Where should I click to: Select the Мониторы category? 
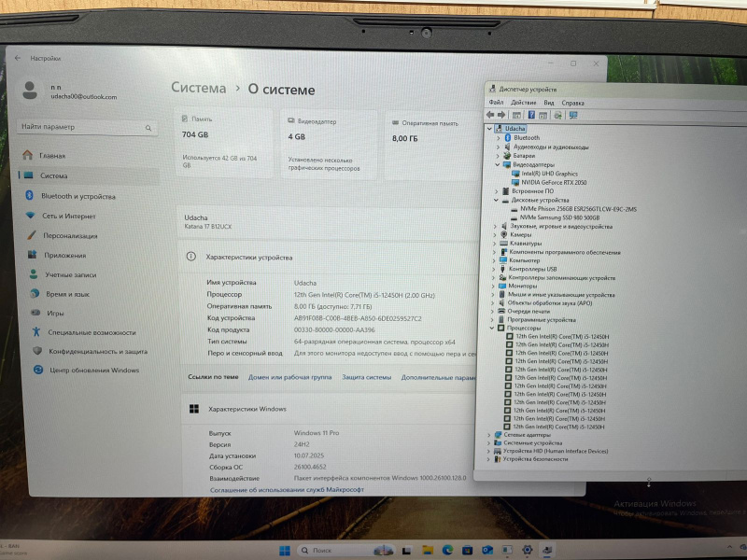pos(522,286)
